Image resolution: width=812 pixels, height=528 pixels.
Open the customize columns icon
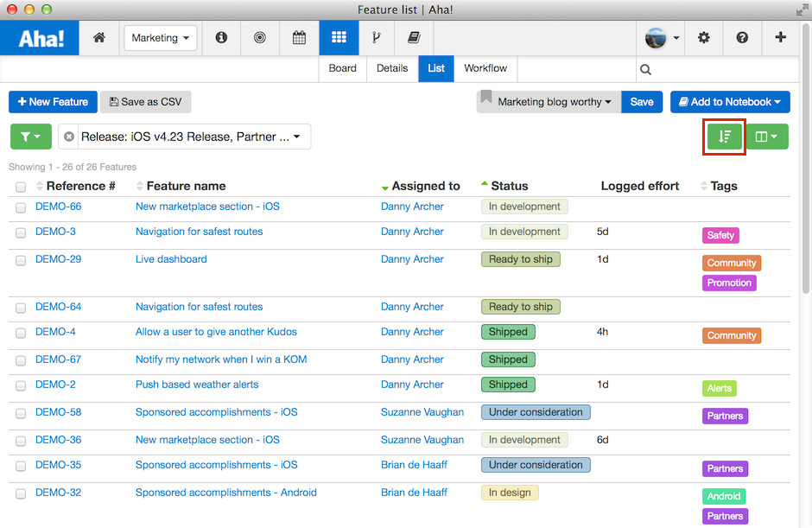click(x=767, y=137)
